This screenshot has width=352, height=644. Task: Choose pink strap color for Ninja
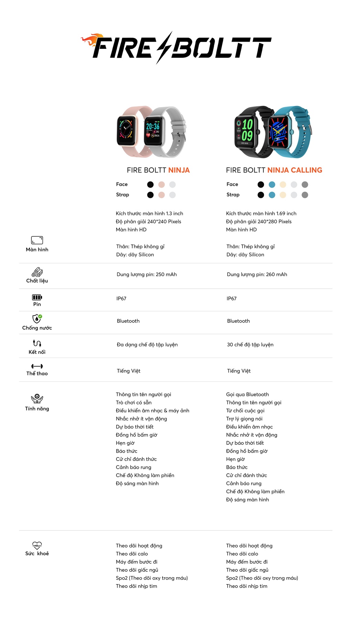pyautogui.click(x=162, y=195)
